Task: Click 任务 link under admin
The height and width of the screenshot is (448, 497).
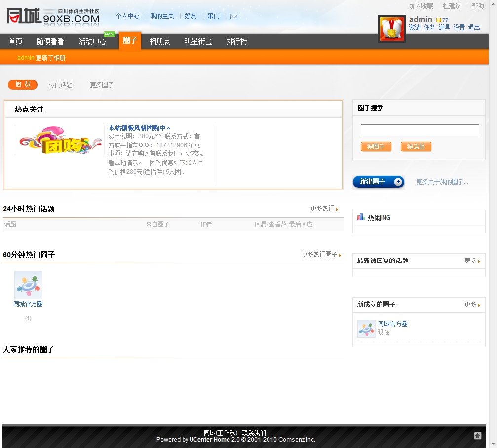Action: (x=429, y=27)
